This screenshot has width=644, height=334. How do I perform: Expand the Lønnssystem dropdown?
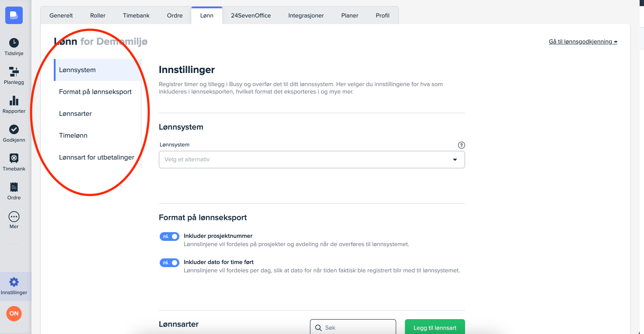pyautogui.click(x=311, y=160)
